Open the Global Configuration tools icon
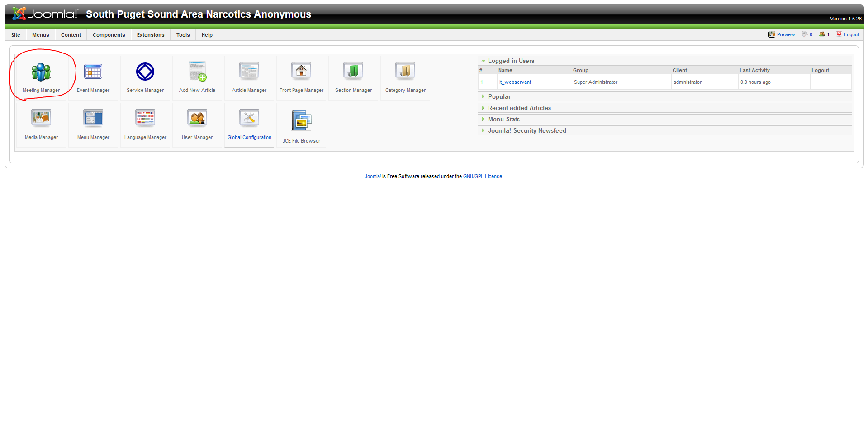This screenshot has width=868, height=427. pyautogui.click(x=249, y=118)
